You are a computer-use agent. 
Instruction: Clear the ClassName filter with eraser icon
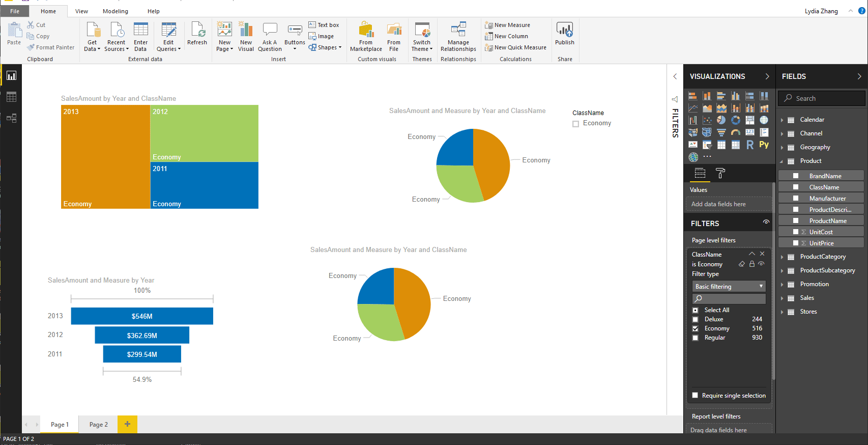tap(742, 264)
